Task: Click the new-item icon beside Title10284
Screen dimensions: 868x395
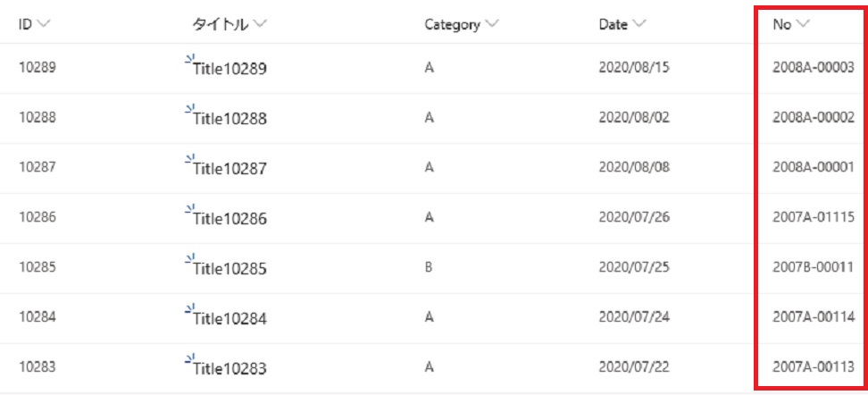Action: (190, 307)
